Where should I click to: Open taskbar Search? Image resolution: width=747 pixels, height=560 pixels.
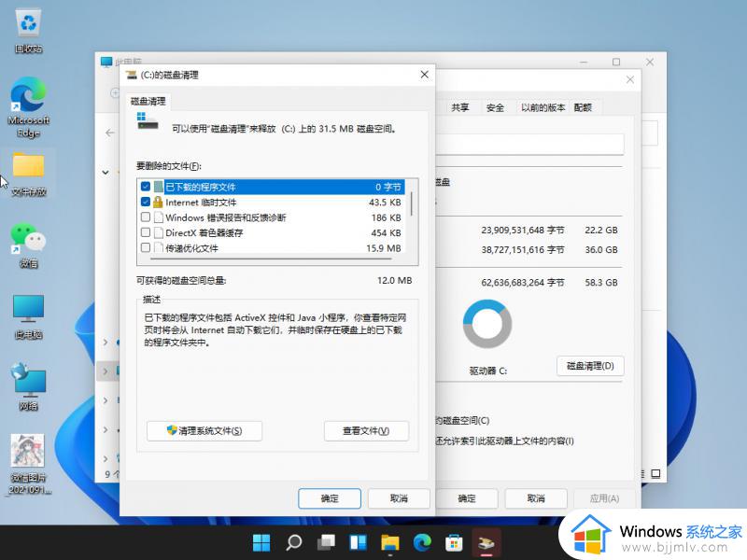[293, 542]
